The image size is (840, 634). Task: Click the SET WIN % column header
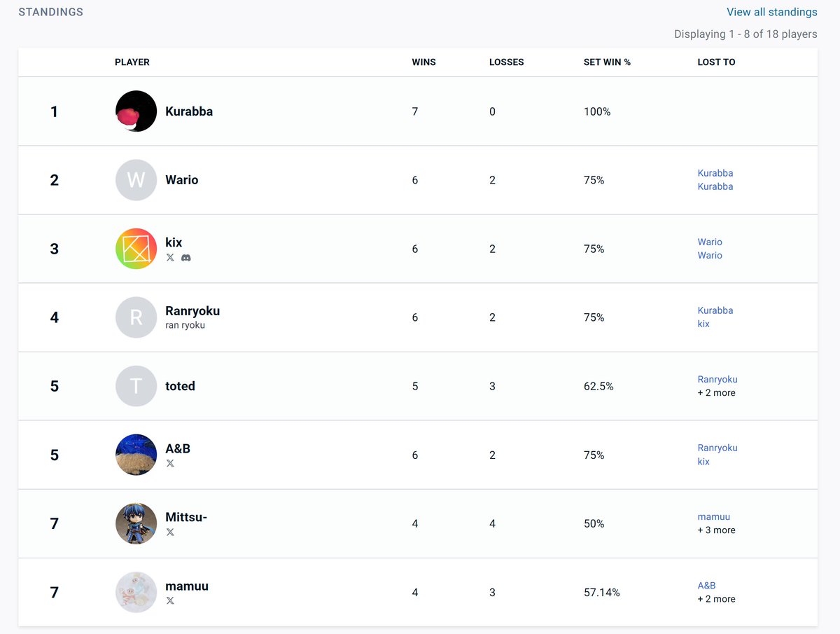click(x=607, y=62)
